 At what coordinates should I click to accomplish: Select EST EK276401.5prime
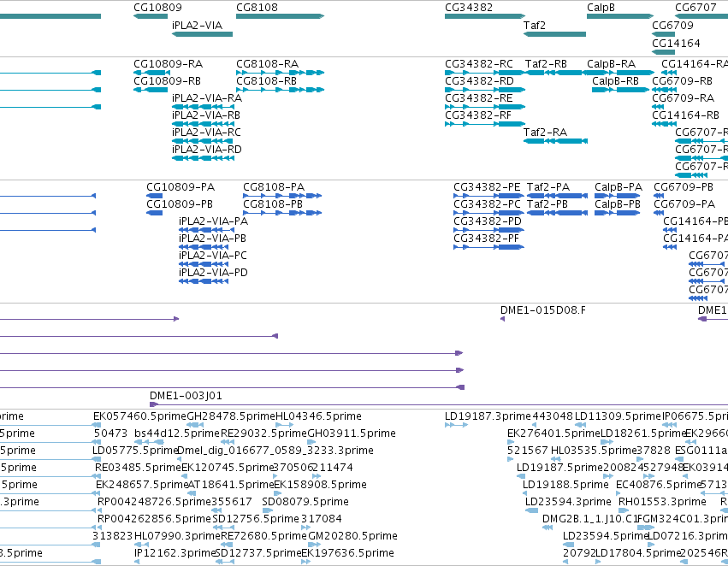511,442
